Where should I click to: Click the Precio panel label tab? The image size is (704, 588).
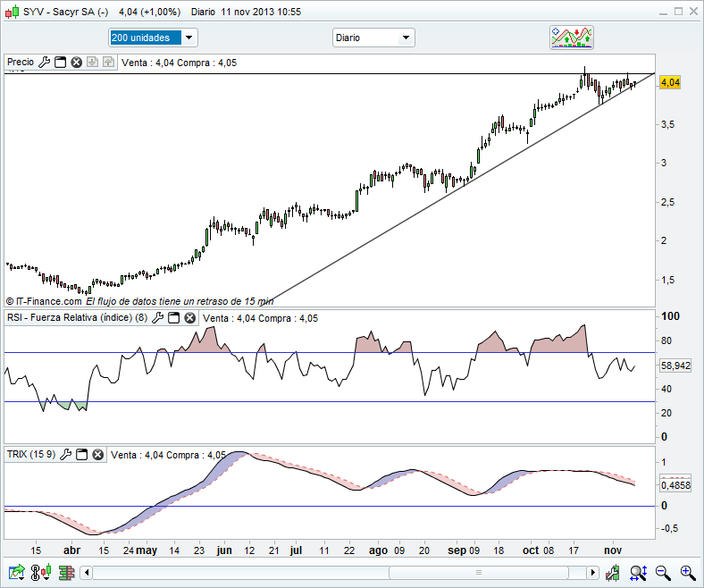20,63
